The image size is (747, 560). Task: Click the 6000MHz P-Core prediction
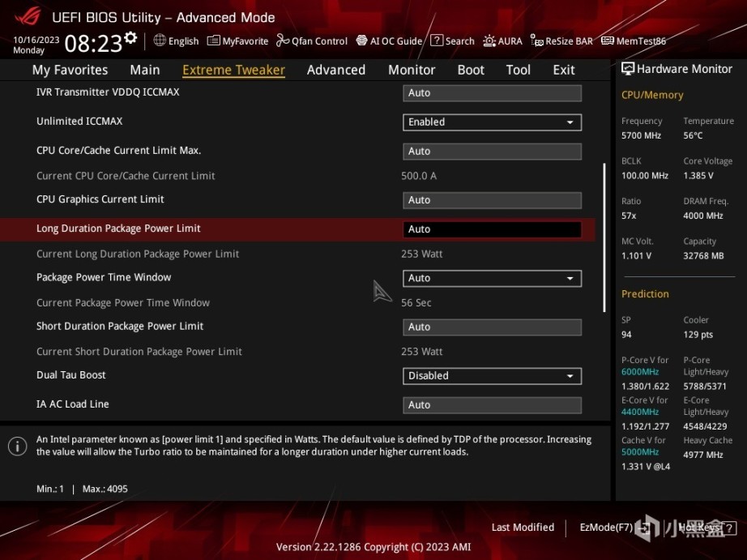[640, 372]
